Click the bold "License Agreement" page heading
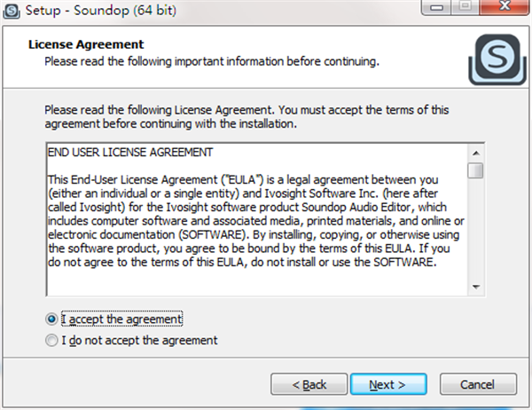Image resolution: width=532 pixels, height=410 pixels. pyautogui.click(x=86, y=43)
